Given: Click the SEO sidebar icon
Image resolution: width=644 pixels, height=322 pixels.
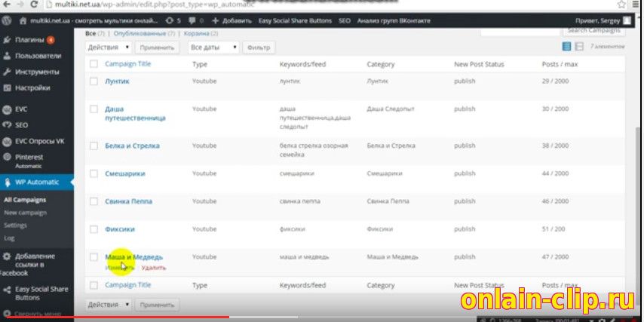Looking at the screenshot, I should [x=7, y=125].
